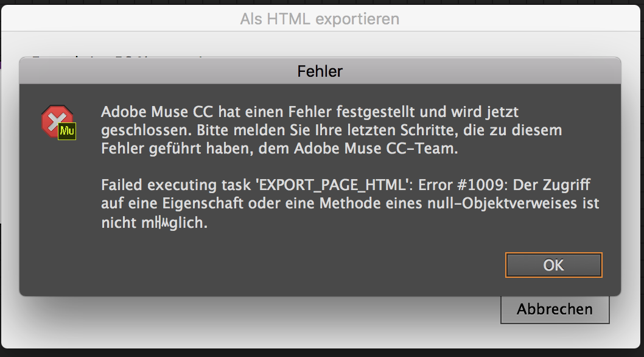
Task: Select the 'Adobe Muse CC hat einen Fehler' line
Action: pyautogui.click(x=310, y=112)
